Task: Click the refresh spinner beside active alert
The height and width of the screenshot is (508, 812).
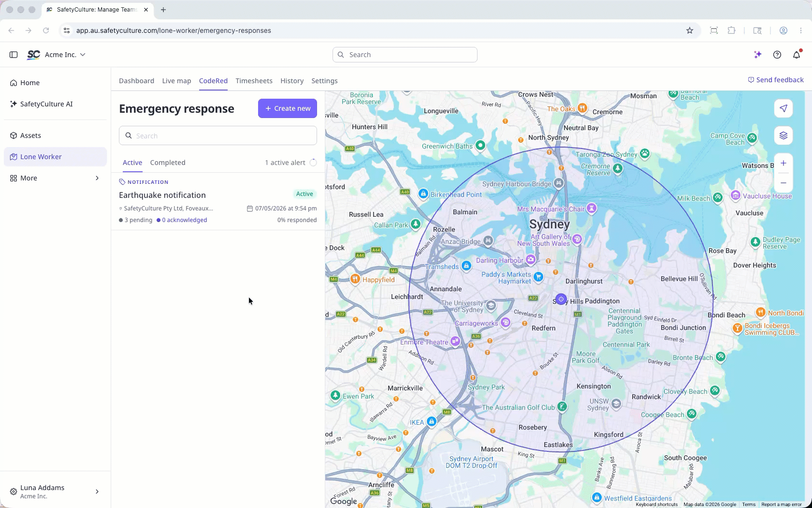Action: pos(313,163)
